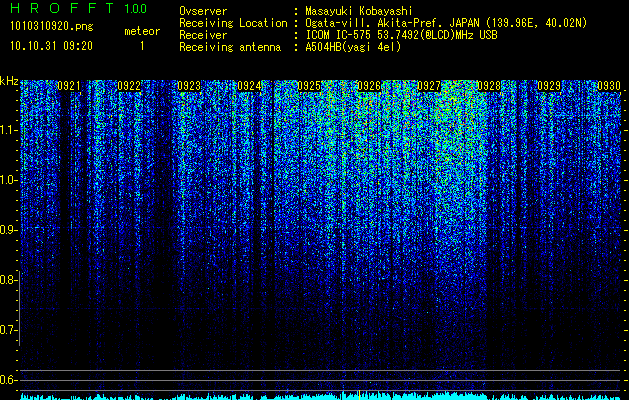Viewport: 629px width, 400px height.
Task: Click the 0929 time marker
Action: click(549, 86)
